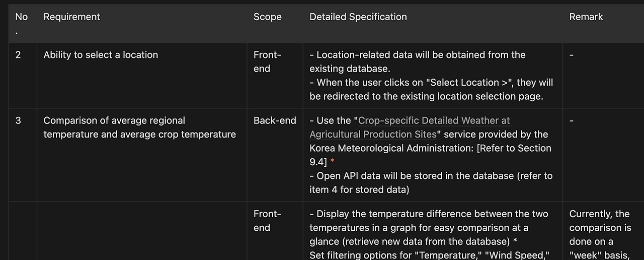Click the Detailed Specification column header
The width and height of the screenshot is (644, 260).
(x=358, y=17)
